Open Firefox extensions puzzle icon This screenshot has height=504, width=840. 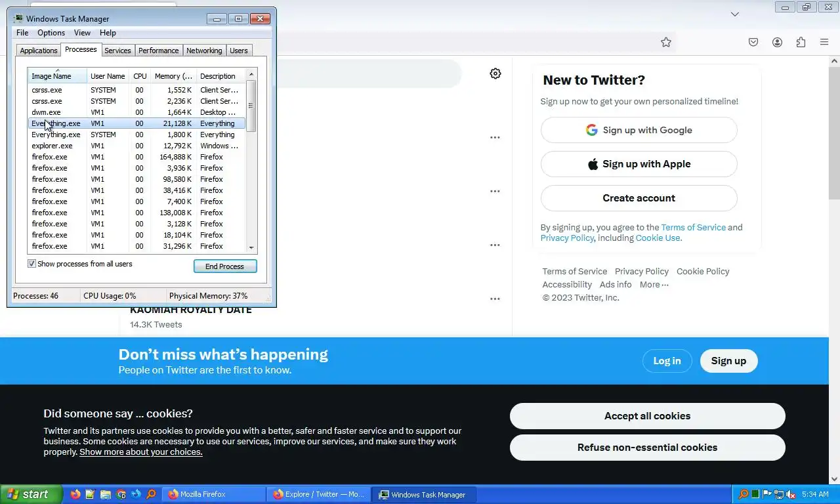tap(801, 42)
